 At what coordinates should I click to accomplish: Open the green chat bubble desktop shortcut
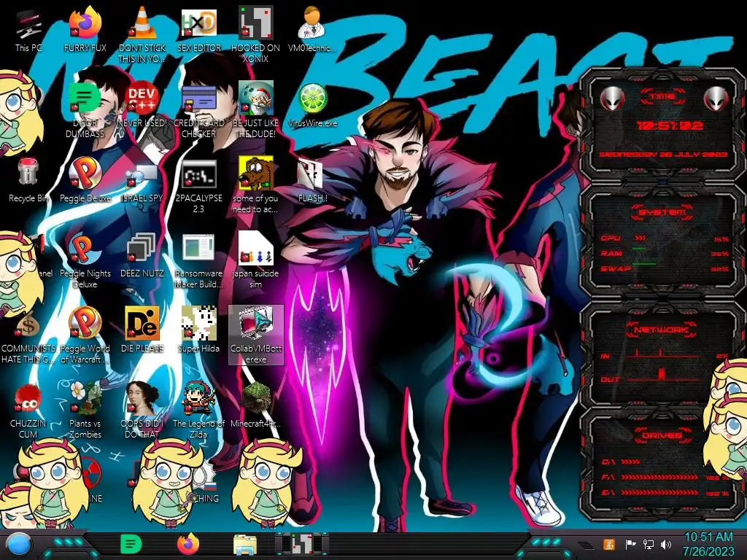point(85,109)
